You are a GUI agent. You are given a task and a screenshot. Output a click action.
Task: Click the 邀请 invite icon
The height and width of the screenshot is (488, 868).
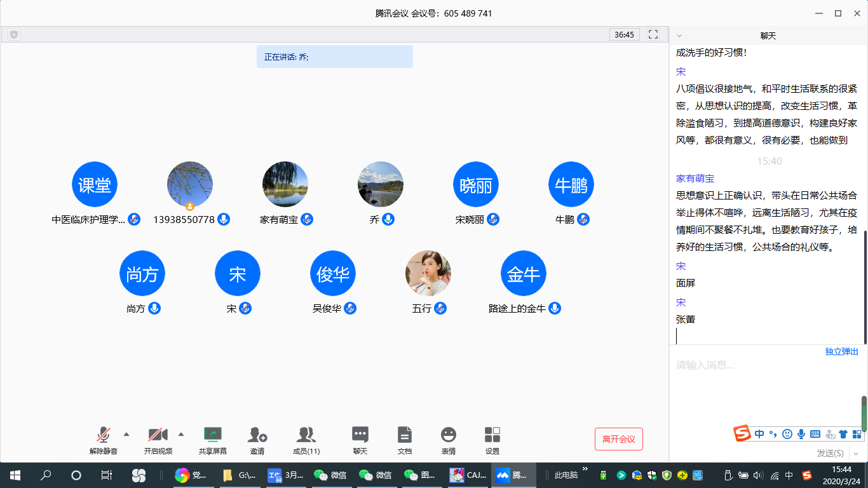(257, 435)
